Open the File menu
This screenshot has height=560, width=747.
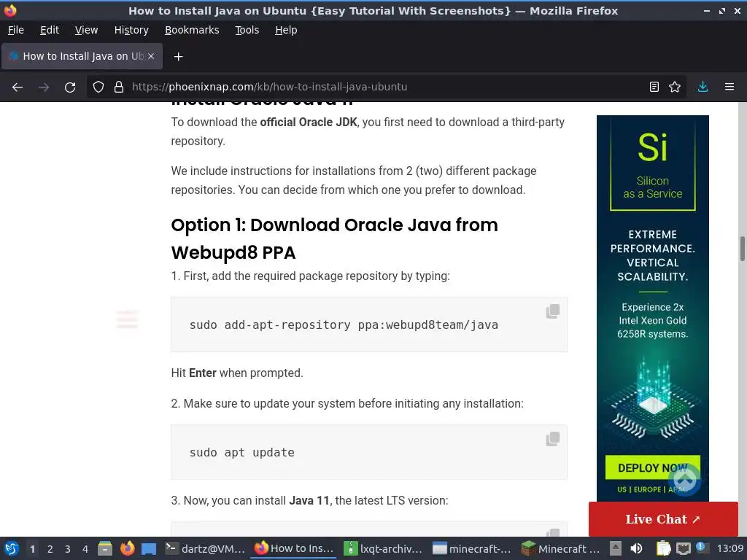click(16, 30)
